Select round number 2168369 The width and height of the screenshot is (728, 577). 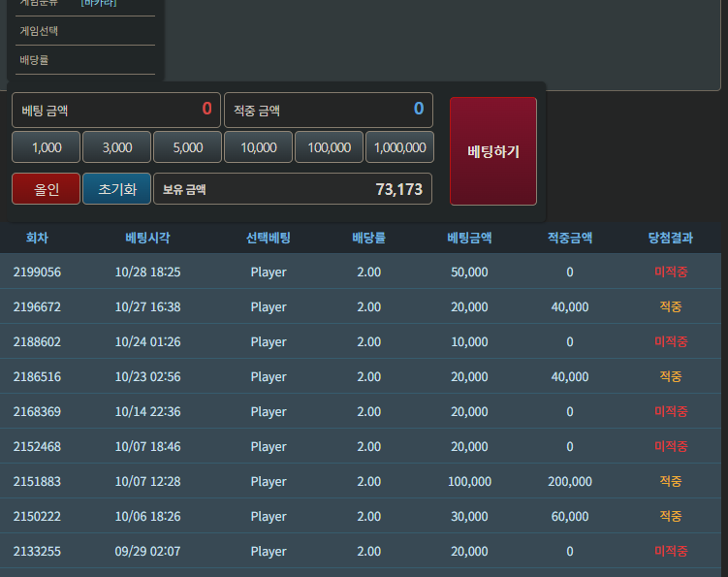click(37, 411)
